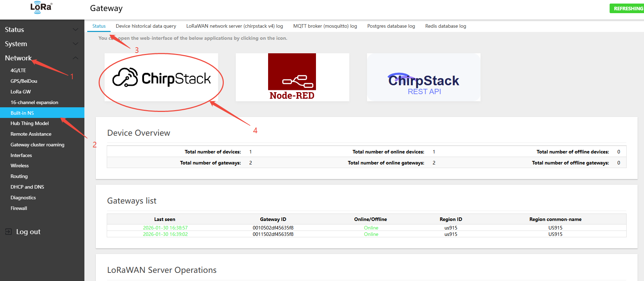Navigate to the Firewall page

coord(19,208)
